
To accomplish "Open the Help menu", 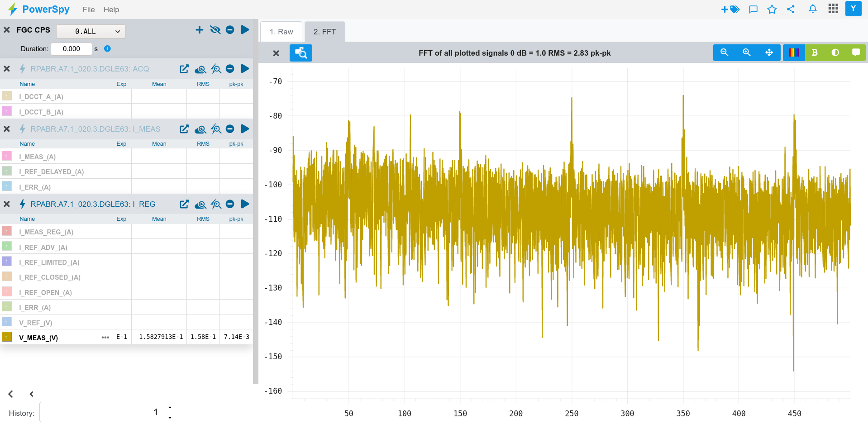I will point(111,10).
